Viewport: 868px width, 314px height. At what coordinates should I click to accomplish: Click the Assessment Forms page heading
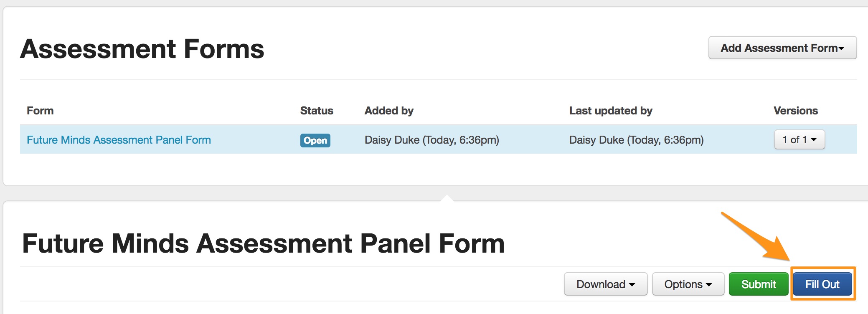tap(142, 49)
